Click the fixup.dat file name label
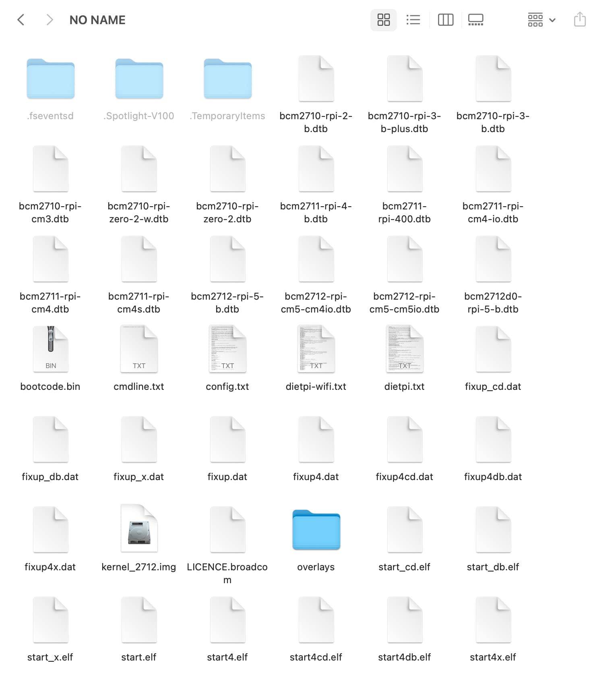Image resolution: width=591 pixels, height=700 pixels. coord(227,477)
